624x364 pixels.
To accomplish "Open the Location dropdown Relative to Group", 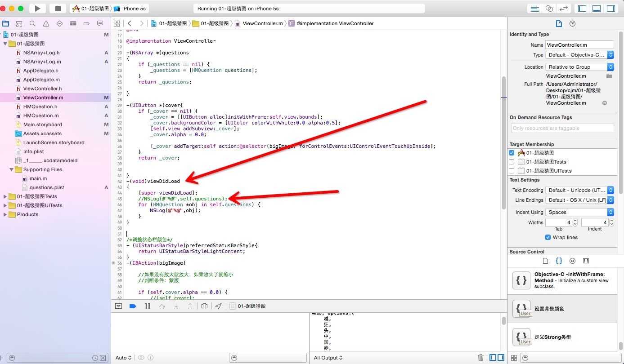I will (x=579, y=67).
